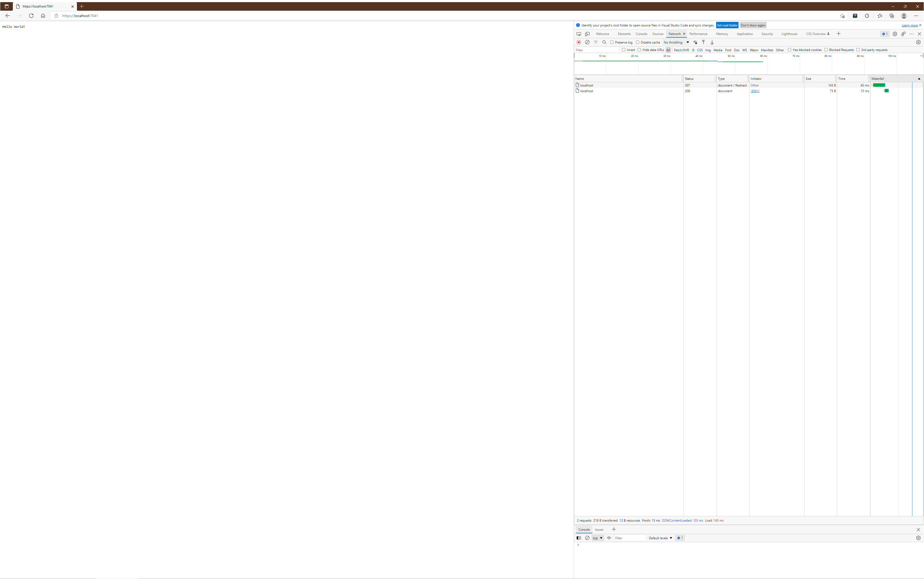Screen dimensions: 924x579
Task: Check the Hide data URLs option
Action: (x=639, y=50)
